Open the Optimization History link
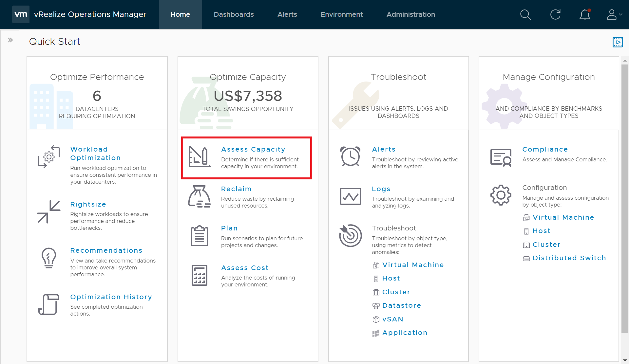Viewport: 629px width, 364px height. click(x=111, y=297)
